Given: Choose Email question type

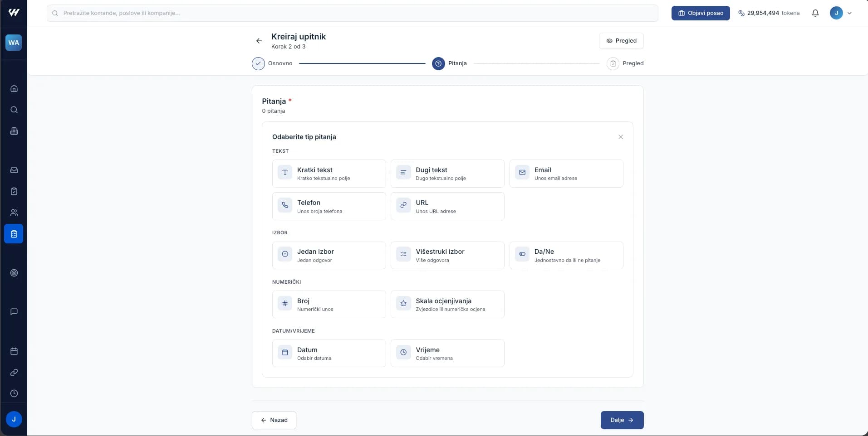Looking at the screenshot, I should click(x=566, y=174).
